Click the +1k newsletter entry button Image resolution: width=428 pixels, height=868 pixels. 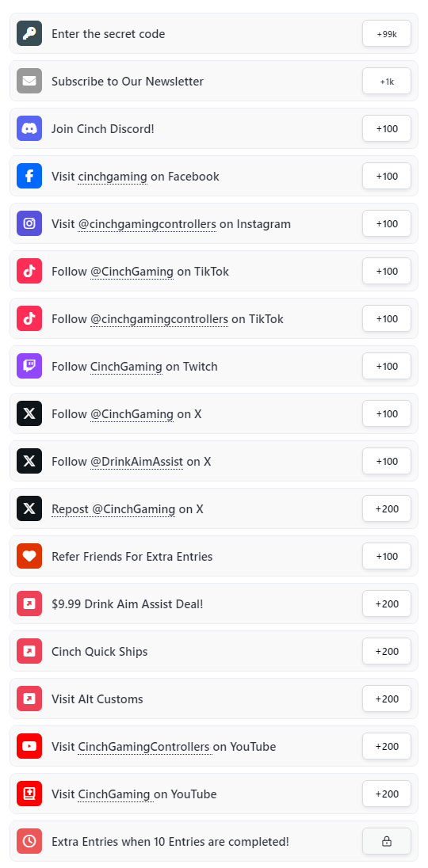(387, 81)
